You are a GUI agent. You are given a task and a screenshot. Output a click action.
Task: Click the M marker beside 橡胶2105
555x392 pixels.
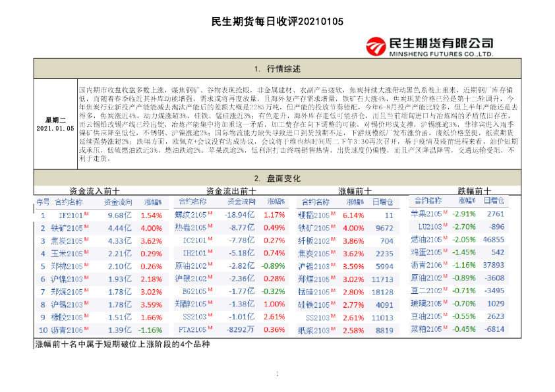tap(85, 315)
